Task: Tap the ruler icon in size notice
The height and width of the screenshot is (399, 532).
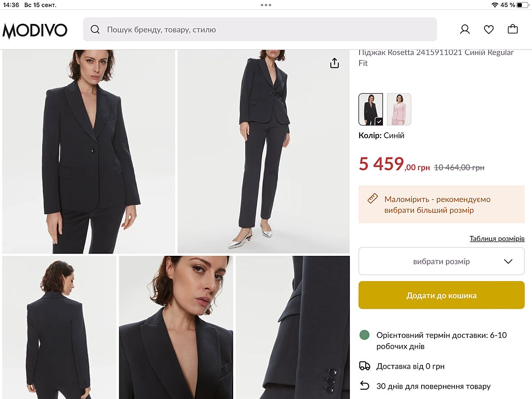Action: (x=372, y=199)
